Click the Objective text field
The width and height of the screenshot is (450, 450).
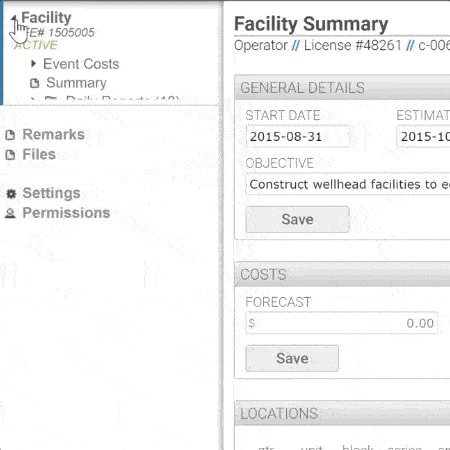348,184
